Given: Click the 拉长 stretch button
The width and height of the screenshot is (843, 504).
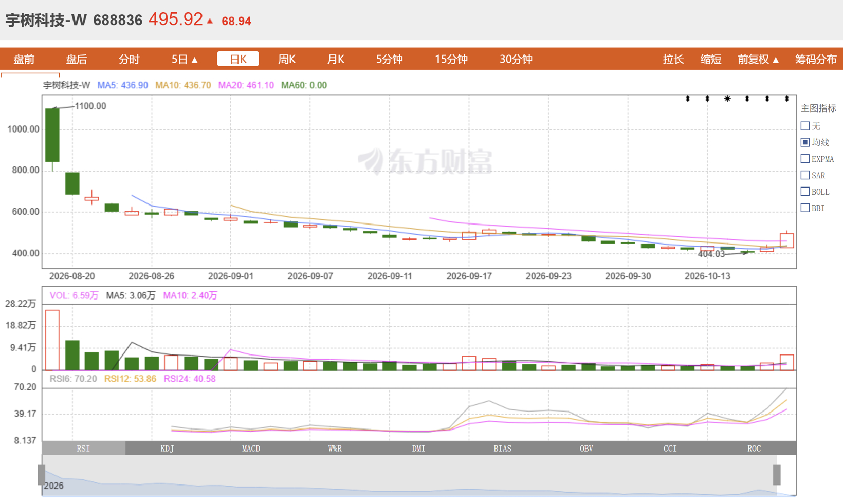Looking at the screenshot, I should tap(673, 59).
